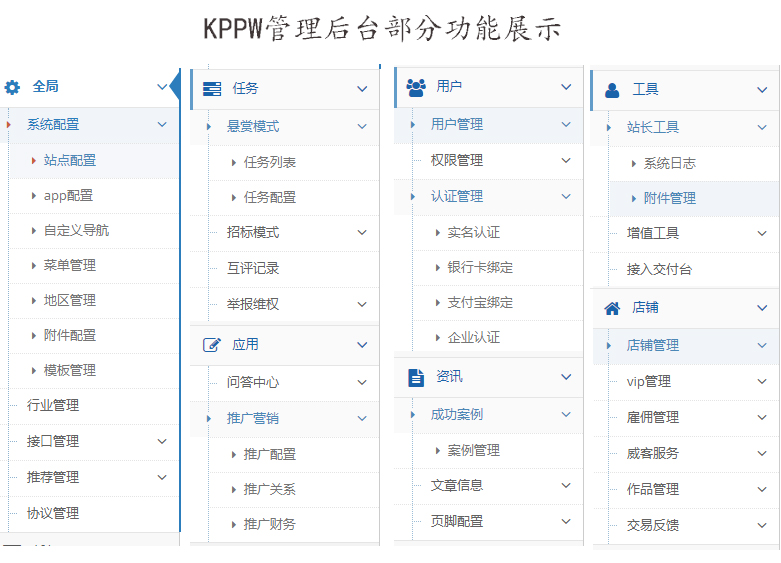
Task: Open the 菜单管理 menu item
Action: [x=69, y=265]
